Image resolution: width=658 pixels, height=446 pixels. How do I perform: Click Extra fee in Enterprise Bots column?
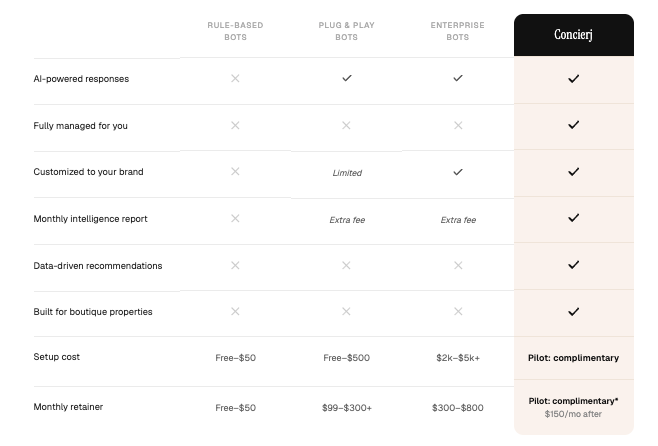(458, 220)
